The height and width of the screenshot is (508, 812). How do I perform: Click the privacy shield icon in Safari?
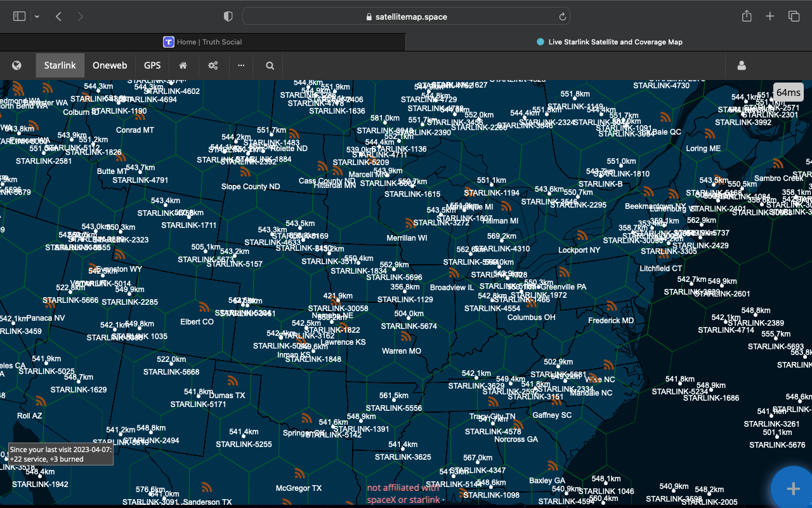[228, 17]
